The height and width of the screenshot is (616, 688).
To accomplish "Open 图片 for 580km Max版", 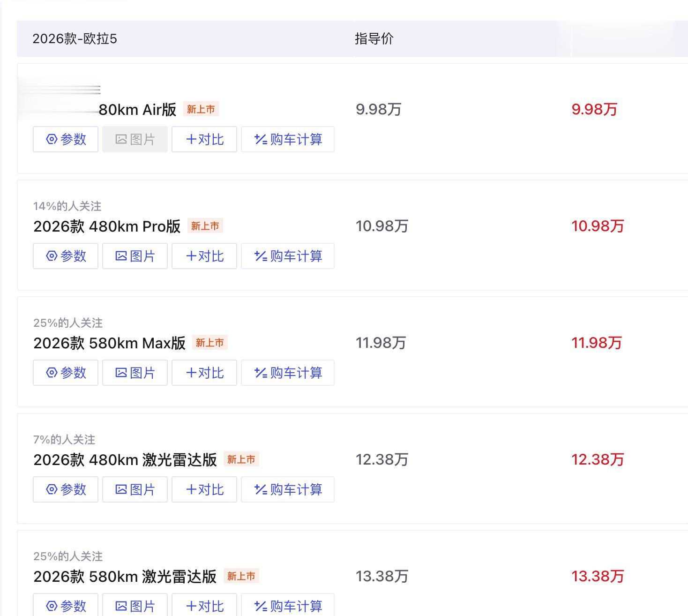I will coord(135,373).
